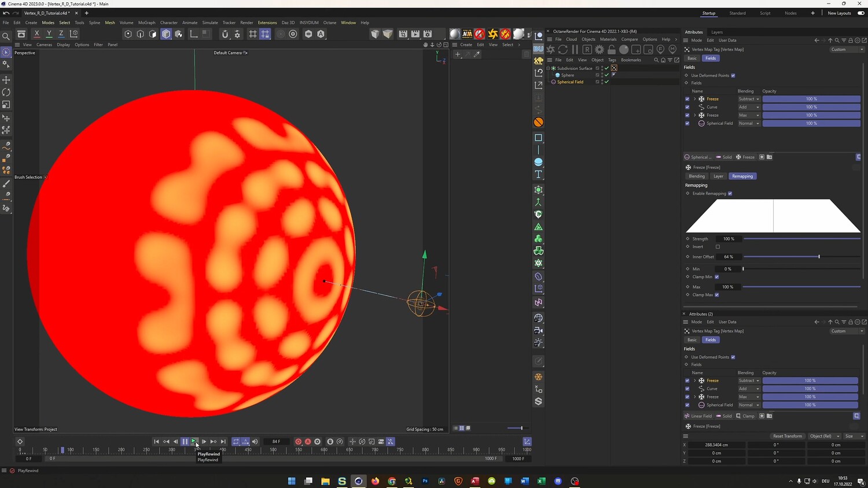Expand the orange Freeze layer in top Attributes panel

695,99
